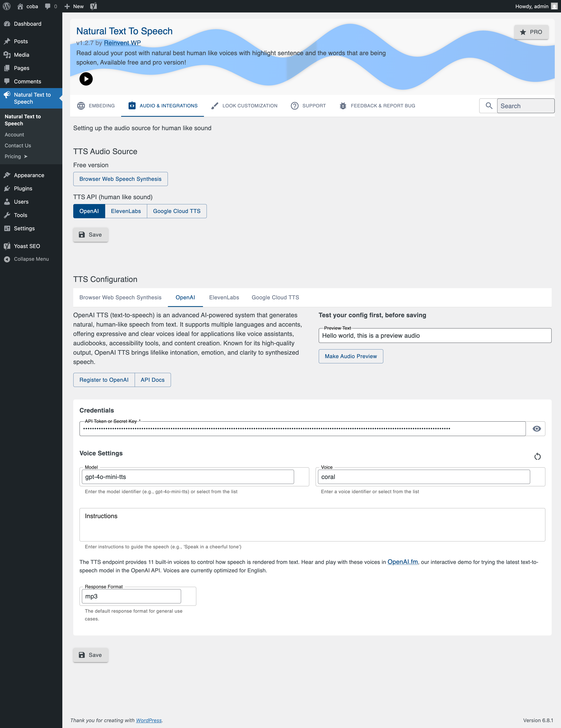This screenshot has width=561, height=728.
Task: Open OpenAI configuration tab
Action: pos(185,297)
